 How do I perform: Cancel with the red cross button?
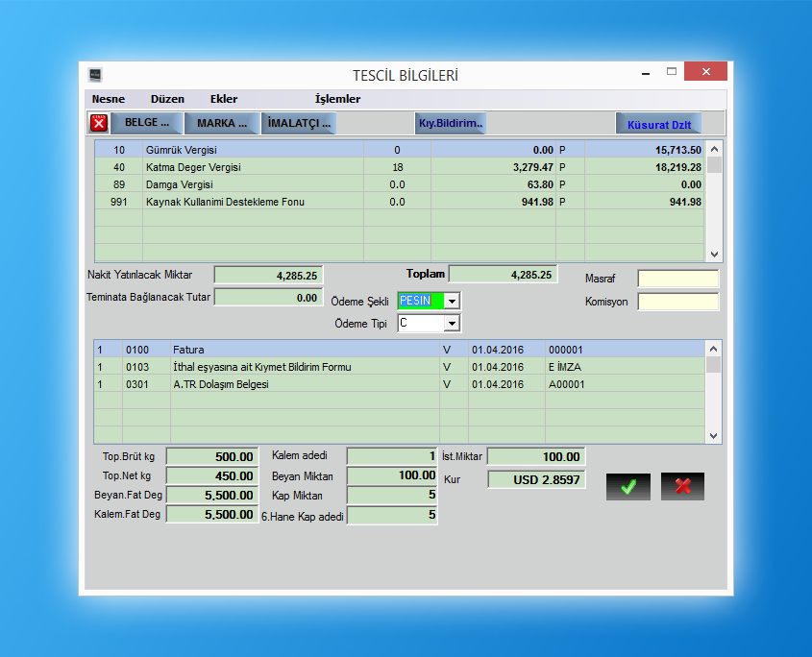tap(682, 486)
